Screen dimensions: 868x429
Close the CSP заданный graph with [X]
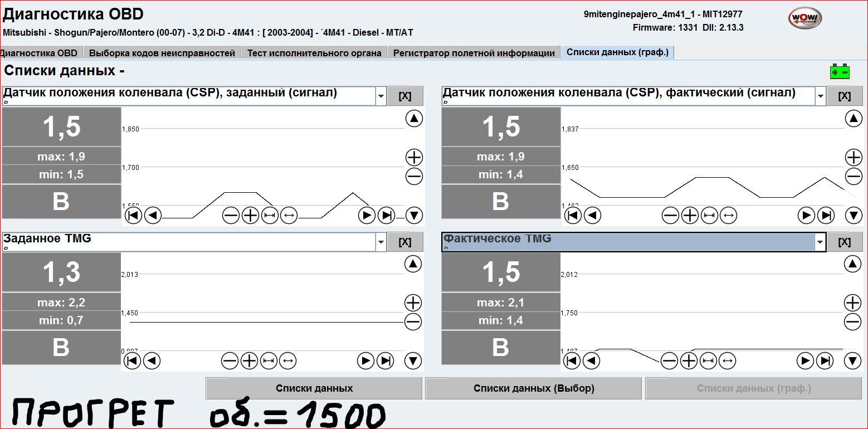[x=405, y=96]
